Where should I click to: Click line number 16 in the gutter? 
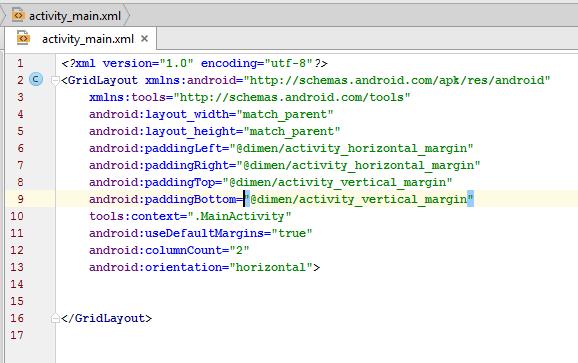[x=17, y=318]
